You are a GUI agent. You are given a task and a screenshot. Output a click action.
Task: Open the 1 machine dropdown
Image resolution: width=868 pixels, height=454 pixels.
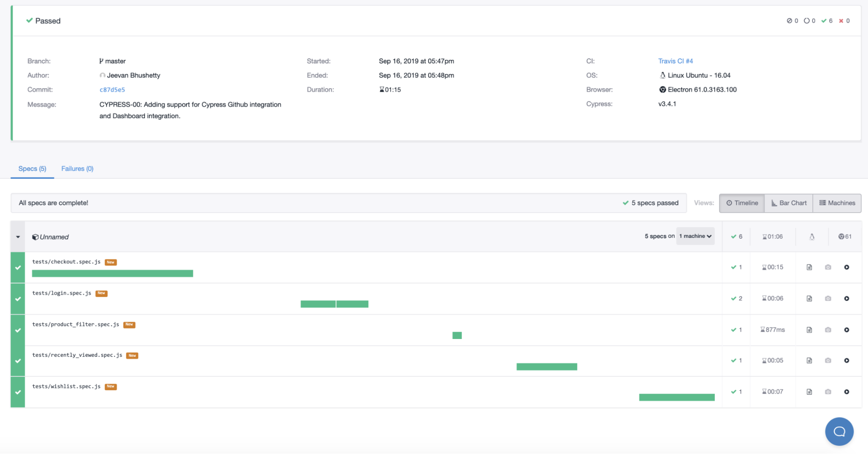695,236
